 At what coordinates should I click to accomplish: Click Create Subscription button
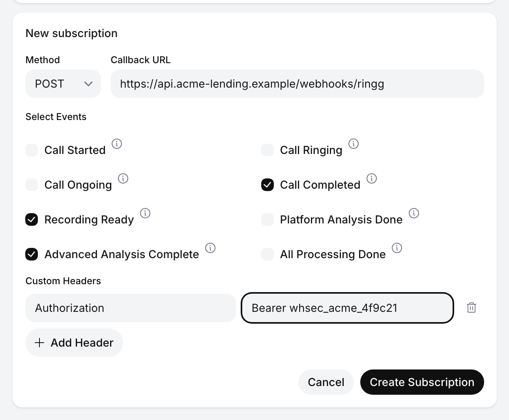pos(422,382)
